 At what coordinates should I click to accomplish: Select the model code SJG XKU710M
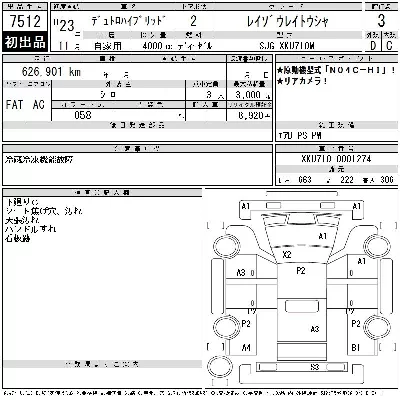(287, 46)
